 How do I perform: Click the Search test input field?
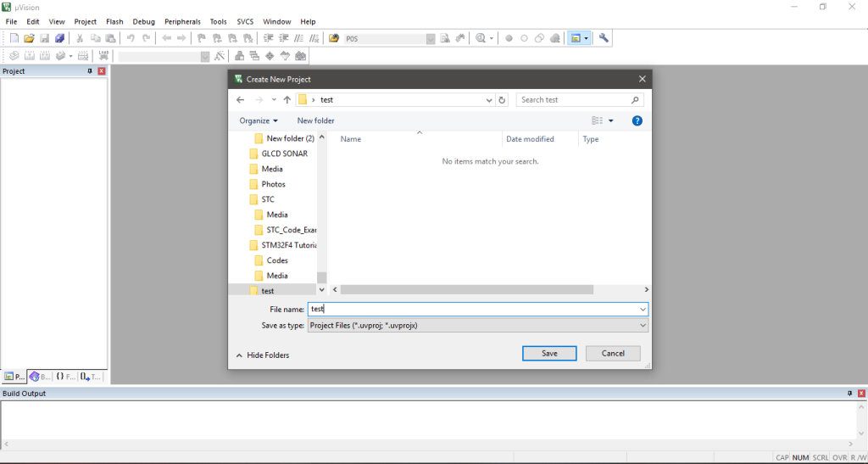click(x=573, y=100)
